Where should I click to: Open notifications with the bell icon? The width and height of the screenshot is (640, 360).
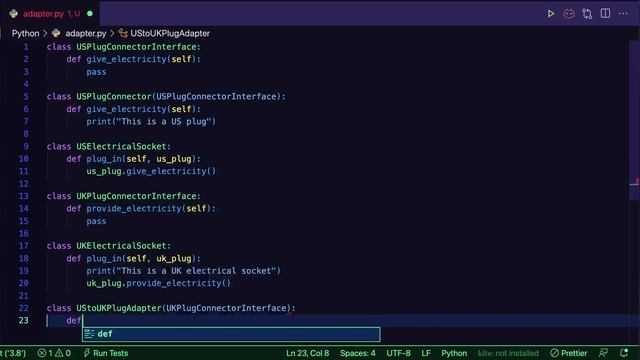[x=624, y=353]
